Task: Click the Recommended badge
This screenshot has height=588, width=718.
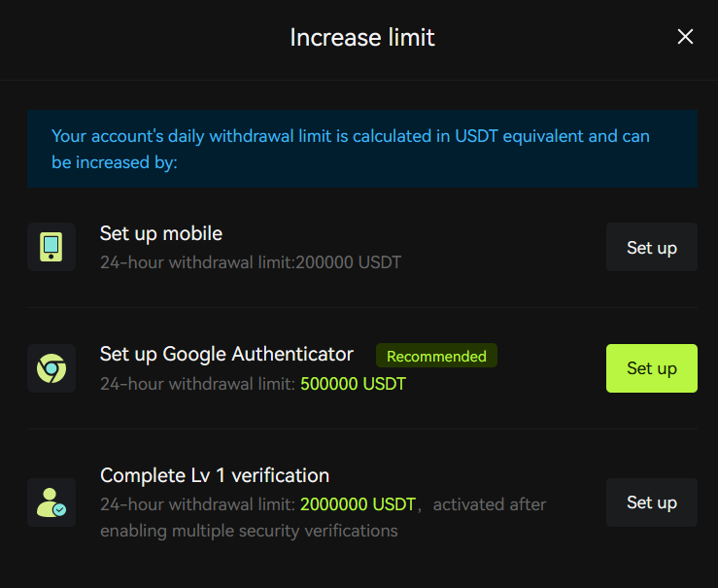Action: 436,356
